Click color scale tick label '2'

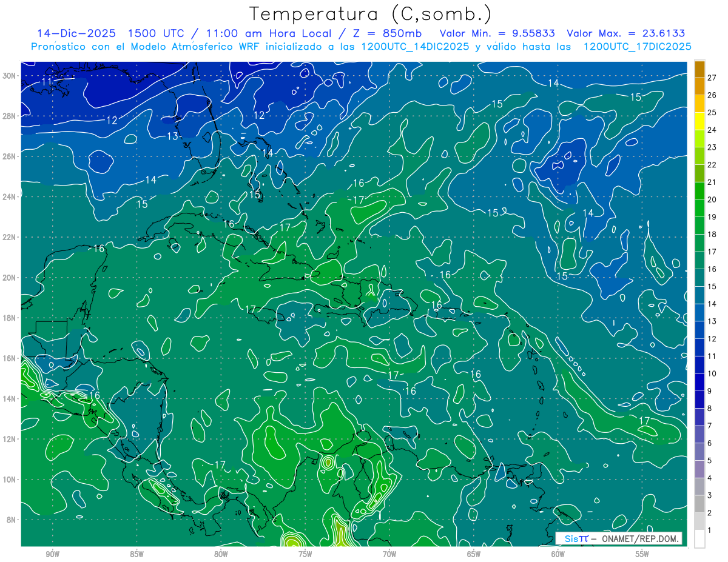tap(710, 513)
